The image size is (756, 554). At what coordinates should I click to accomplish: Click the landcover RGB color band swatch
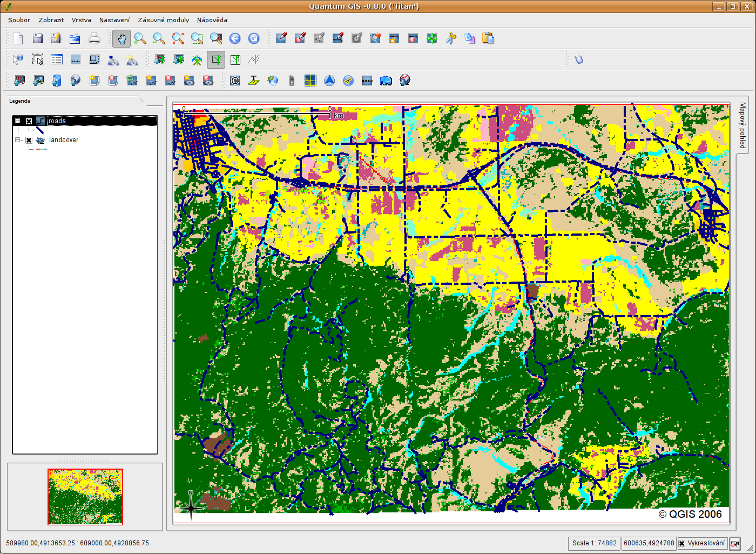(41, 149)
